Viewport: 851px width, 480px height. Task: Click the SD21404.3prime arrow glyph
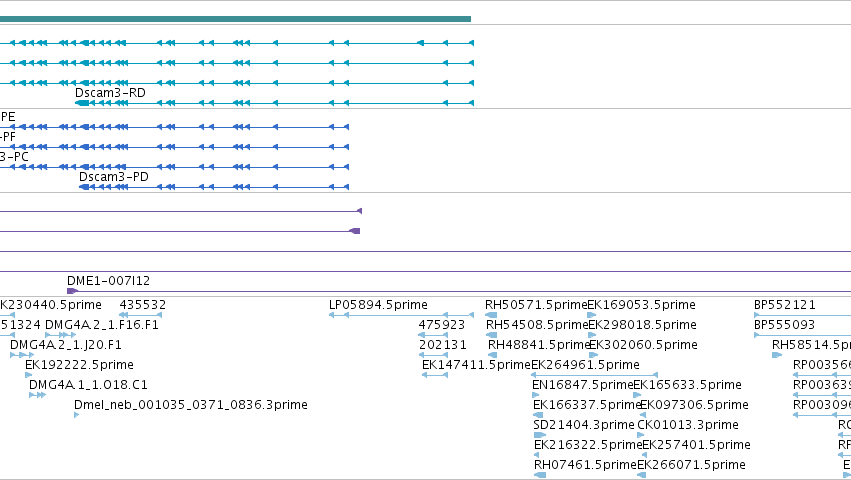click(x=540, y=435)
